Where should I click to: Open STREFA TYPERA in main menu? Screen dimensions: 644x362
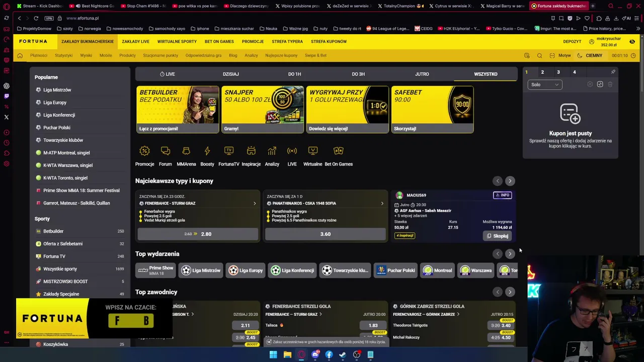tap(287, 41)
